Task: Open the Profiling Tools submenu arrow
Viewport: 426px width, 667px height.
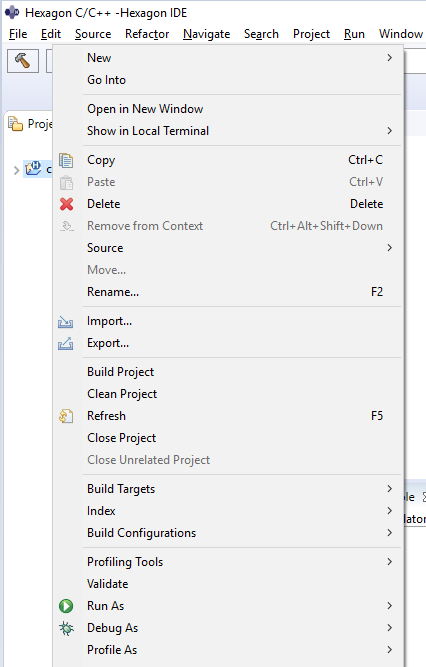Action: (x=389, y=562)
